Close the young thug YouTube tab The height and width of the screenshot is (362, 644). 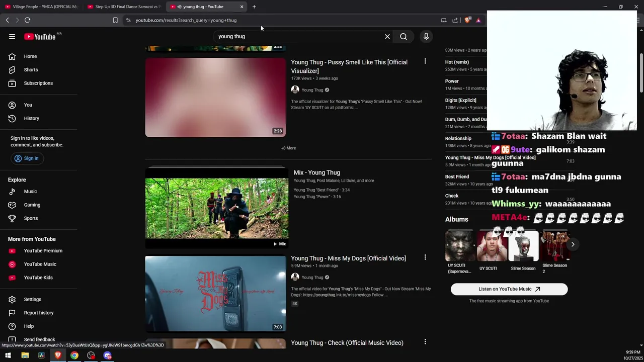[242, 7]
